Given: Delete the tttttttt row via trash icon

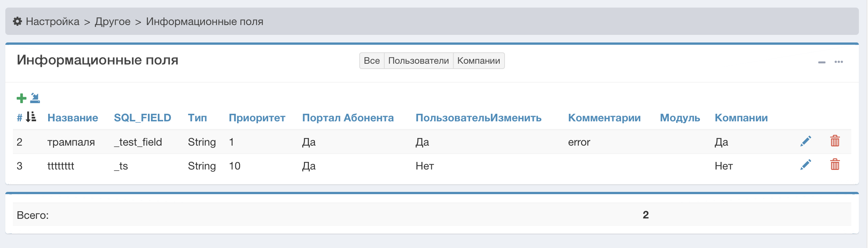Looking at the screenshot, I should [835, 165].
